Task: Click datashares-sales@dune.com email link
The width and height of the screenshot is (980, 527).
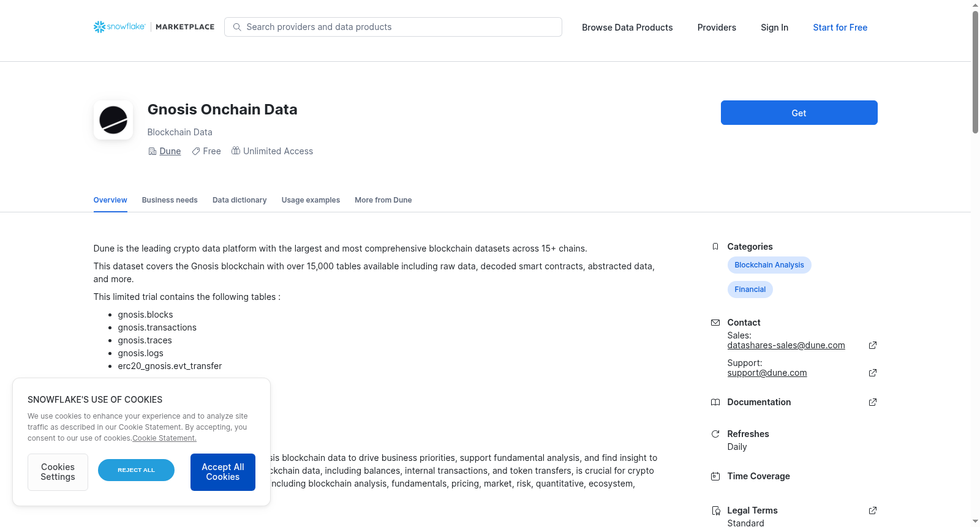Action: tap(786, 345)
